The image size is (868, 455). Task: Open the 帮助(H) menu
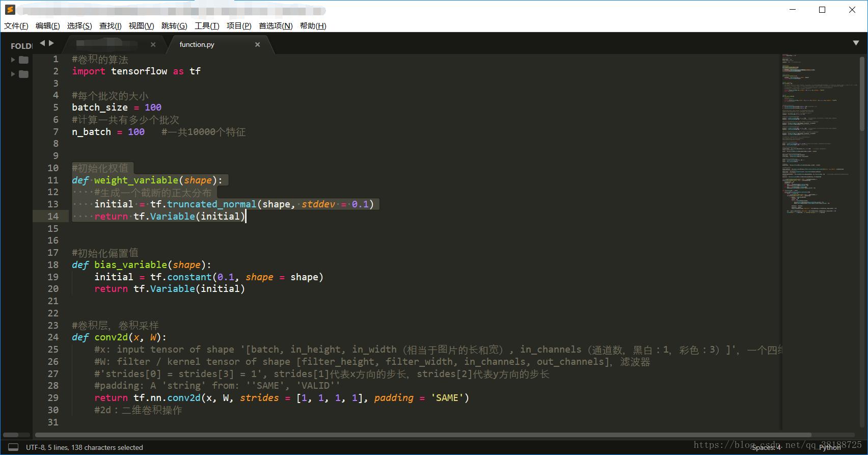coord(313,26)
